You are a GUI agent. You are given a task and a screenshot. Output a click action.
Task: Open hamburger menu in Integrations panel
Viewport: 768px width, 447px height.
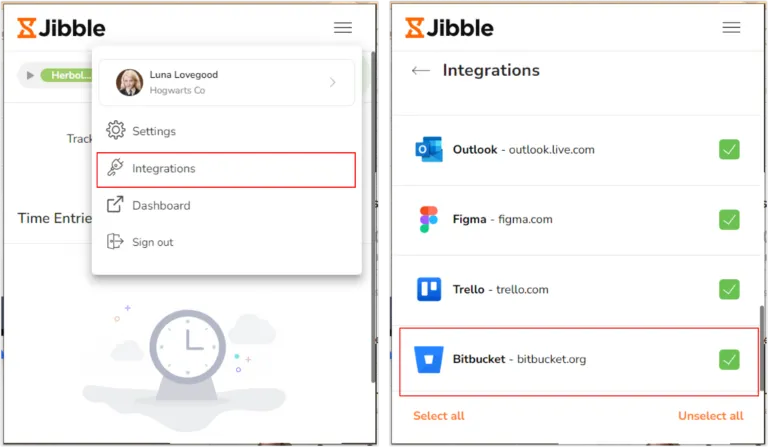731,27
